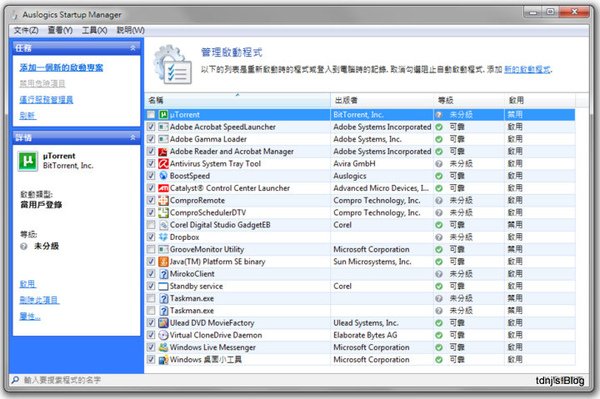Sort list by the 出版者 column header
Screen dimensions: 600x399
coord(382,100)
